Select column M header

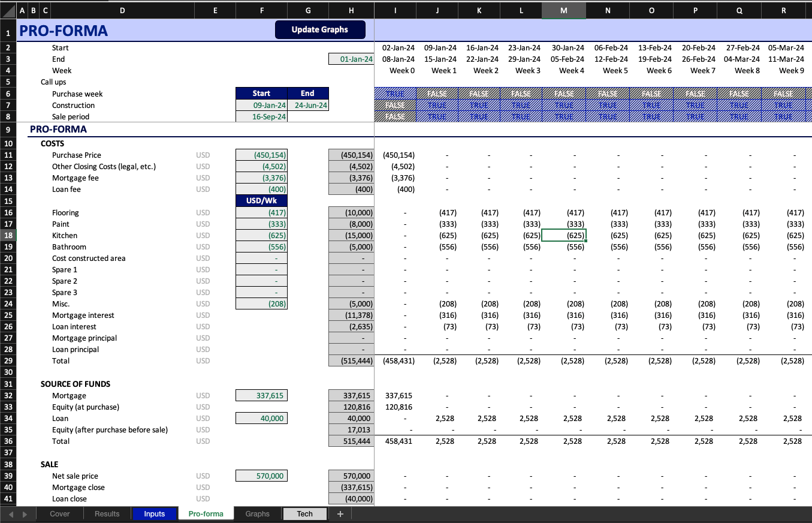tap(564, 10)
